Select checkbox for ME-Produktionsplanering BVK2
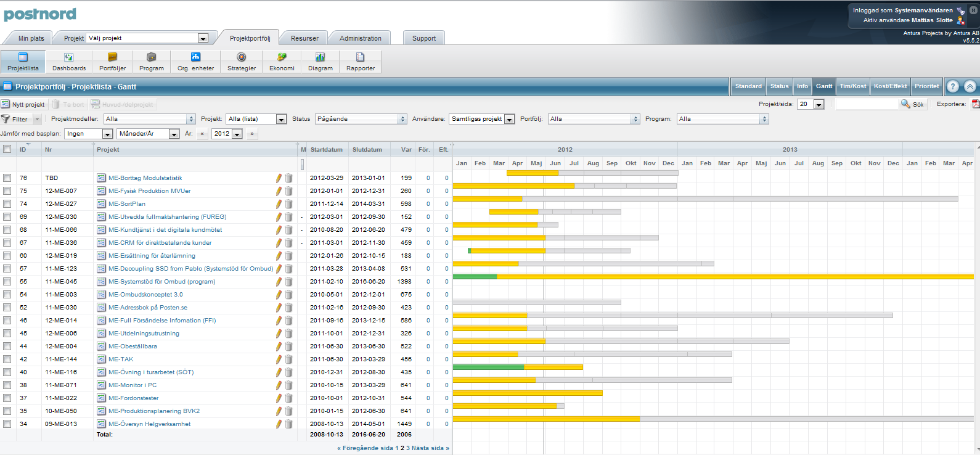 [x=7, y=411]
